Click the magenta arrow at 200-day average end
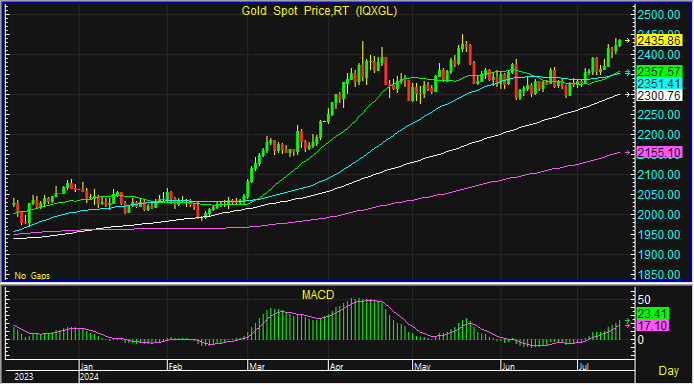The image size is (694, 385). pyautogui.click(x=628, y=153)
